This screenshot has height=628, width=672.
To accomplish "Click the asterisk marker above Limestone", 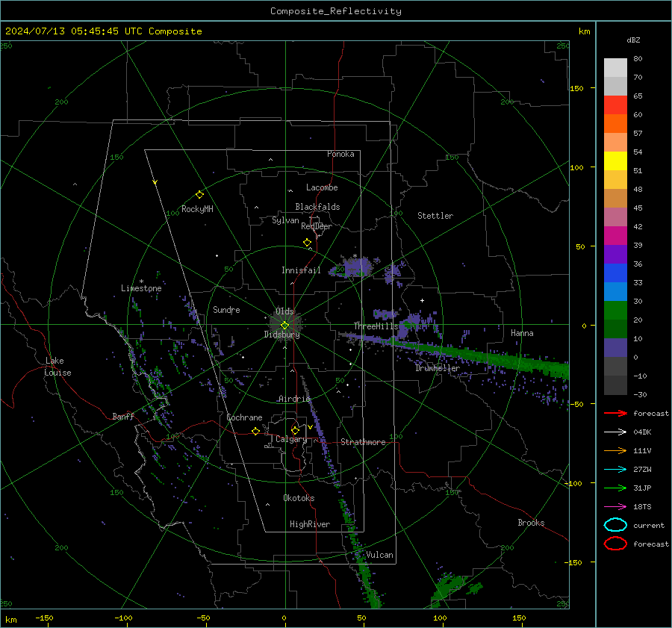I will (141, 282).
